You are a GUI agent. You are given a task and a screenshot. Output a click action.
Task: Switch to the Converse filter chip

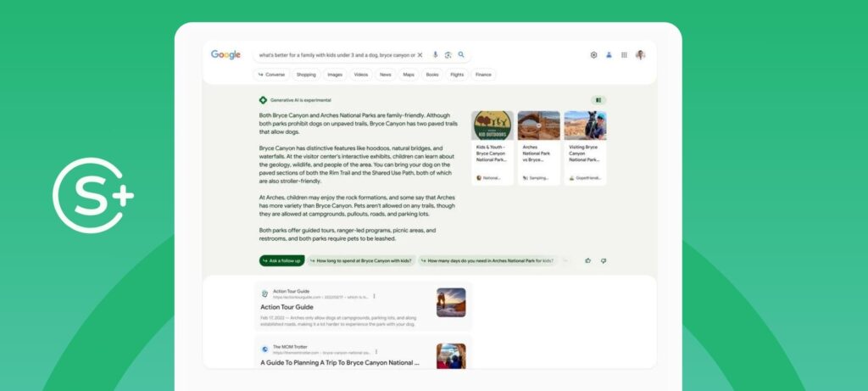point(271,75)
